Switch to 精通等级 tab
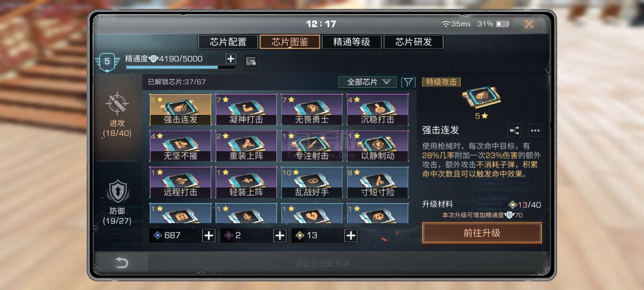 pos(352,42)
